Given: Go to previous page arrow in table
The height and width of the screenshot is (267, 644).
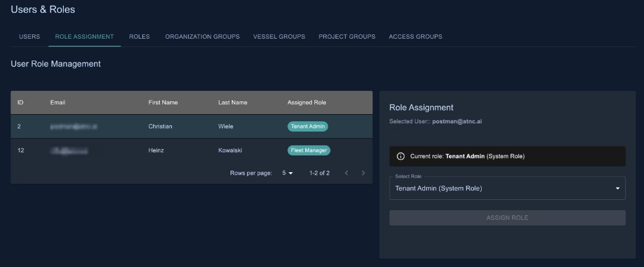Looking at the screenshot, I should tap(346, 173).
